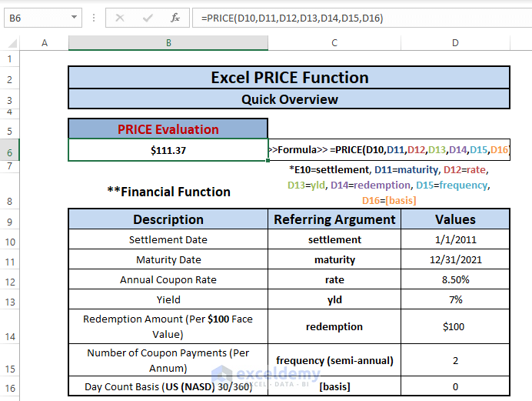
Task: Select column D header
Action: 455,43
